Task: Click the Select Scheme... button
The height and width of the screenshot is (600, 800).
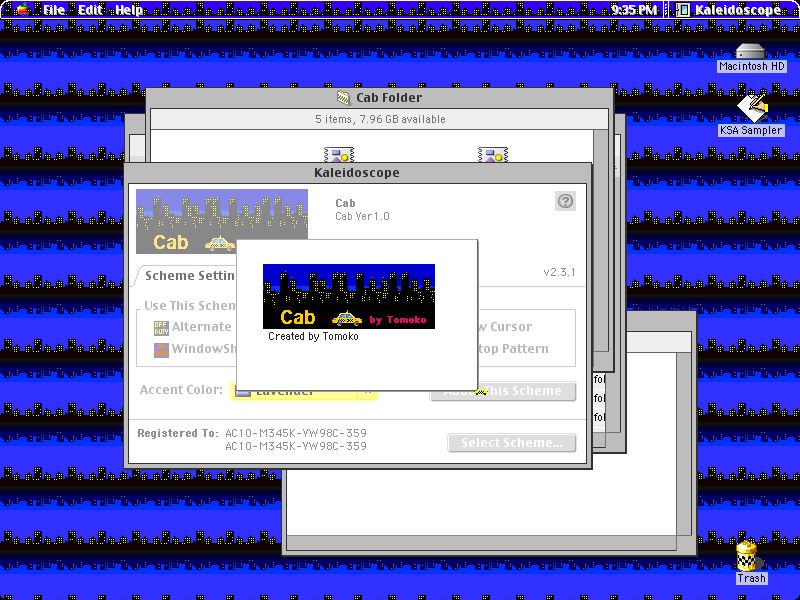Action: point(512,443)
